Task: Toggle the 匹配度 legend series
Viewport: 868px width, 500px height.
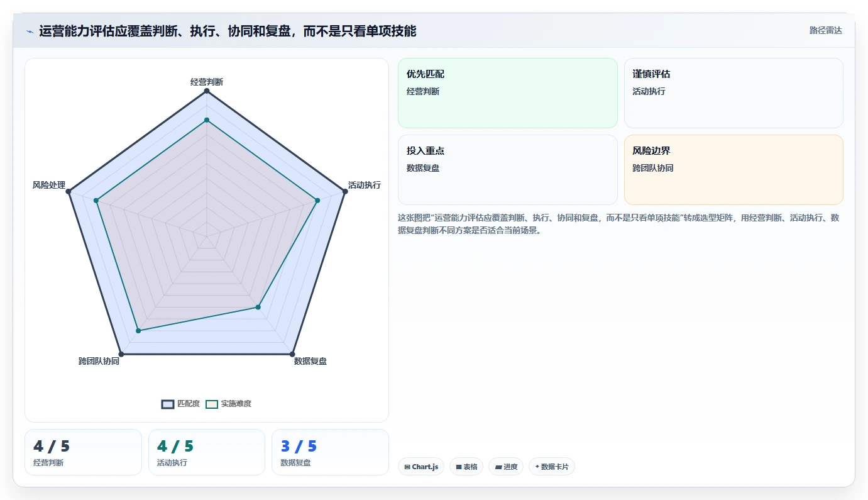Action: [180, 404]
